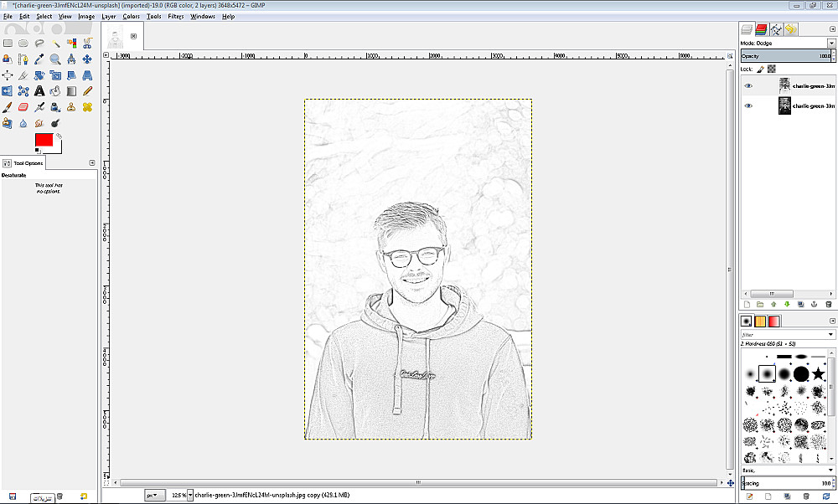Image resolution: width=838 pixels, height=504 pixels.
Task: Select the Rectangle Select tool
Action: pos(8,44)
